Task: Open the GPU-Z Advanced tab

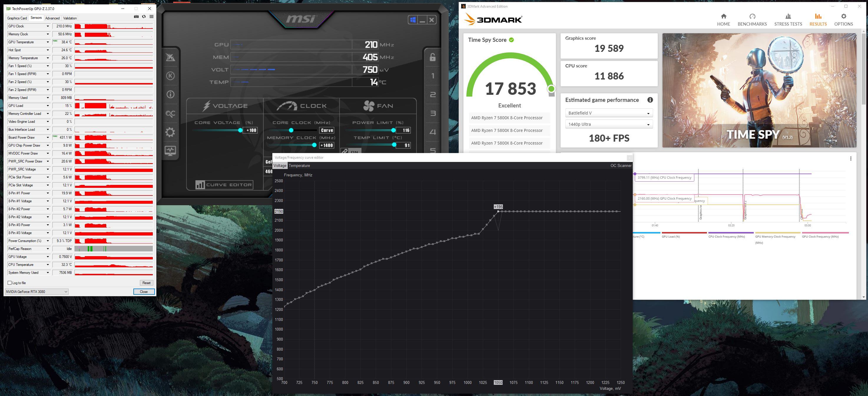Action: 52,18
